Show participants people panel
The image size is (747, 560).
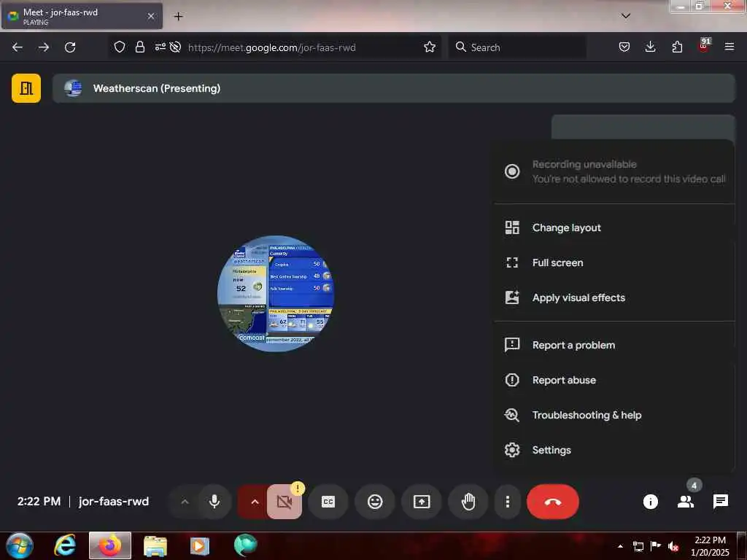[686, 502]
